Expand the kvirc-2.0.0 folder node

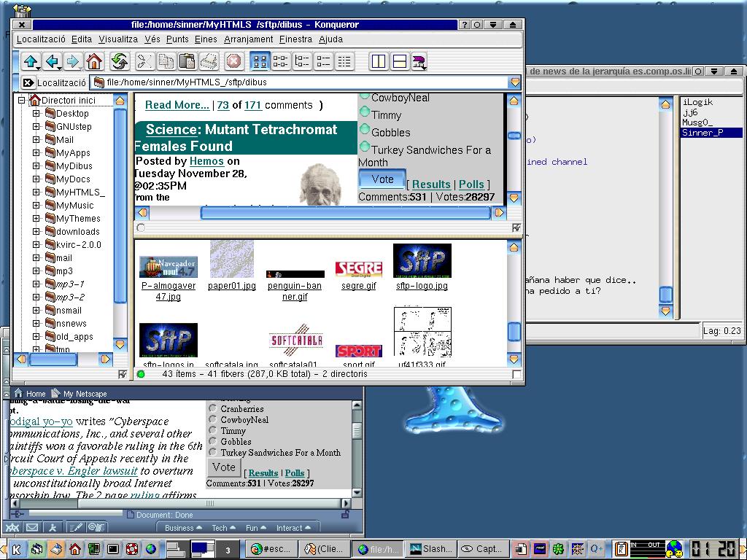click(36, 244)
